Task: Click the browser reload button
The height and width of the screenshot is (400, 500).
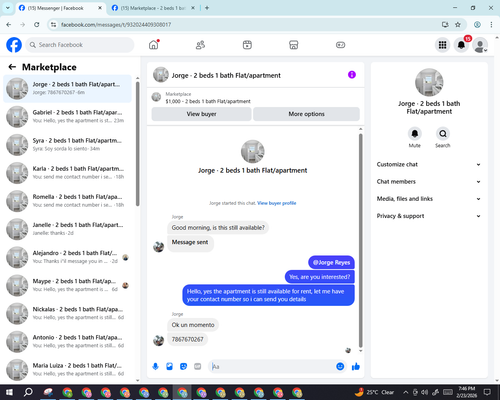Action: (37, 25)
